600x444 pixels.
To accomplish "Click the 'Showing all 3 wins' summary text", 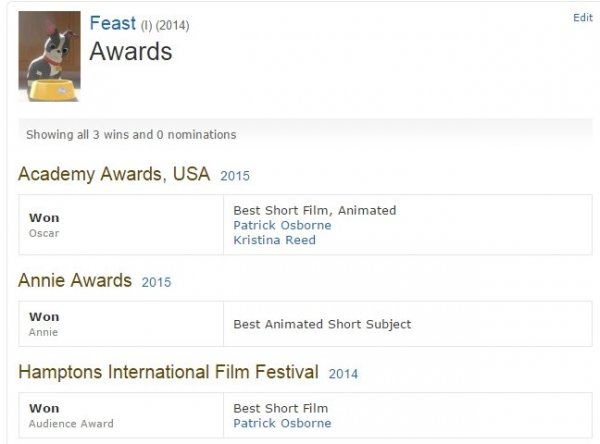I will [131, 134].
